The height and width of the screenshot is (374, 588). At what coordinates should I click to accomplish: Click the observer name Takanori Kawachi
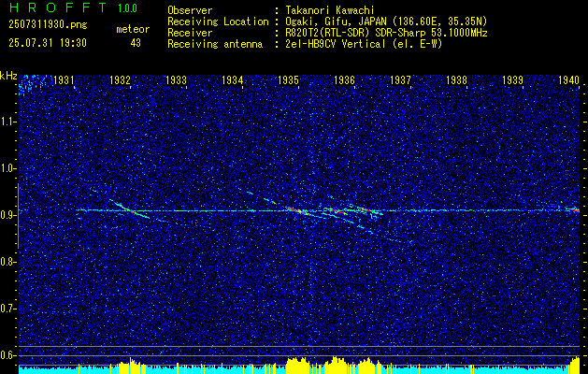[328, 10]
